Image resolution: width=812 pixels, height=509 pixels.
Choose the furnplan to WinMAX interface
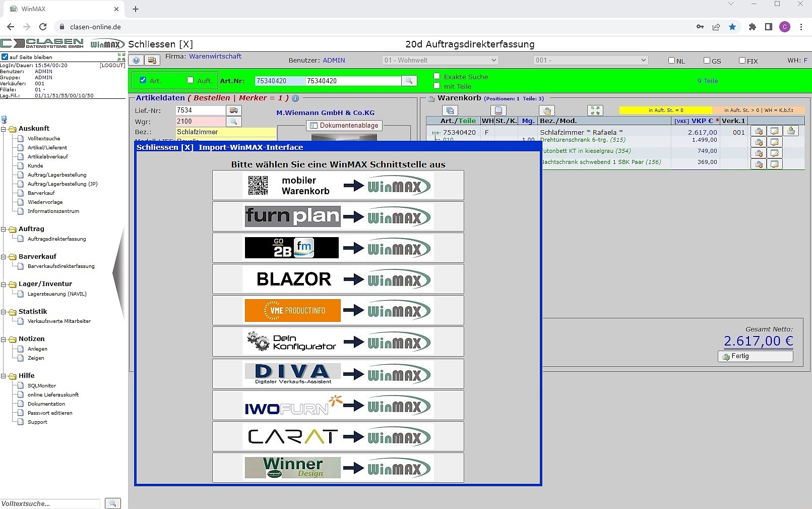tap(338, 217)
